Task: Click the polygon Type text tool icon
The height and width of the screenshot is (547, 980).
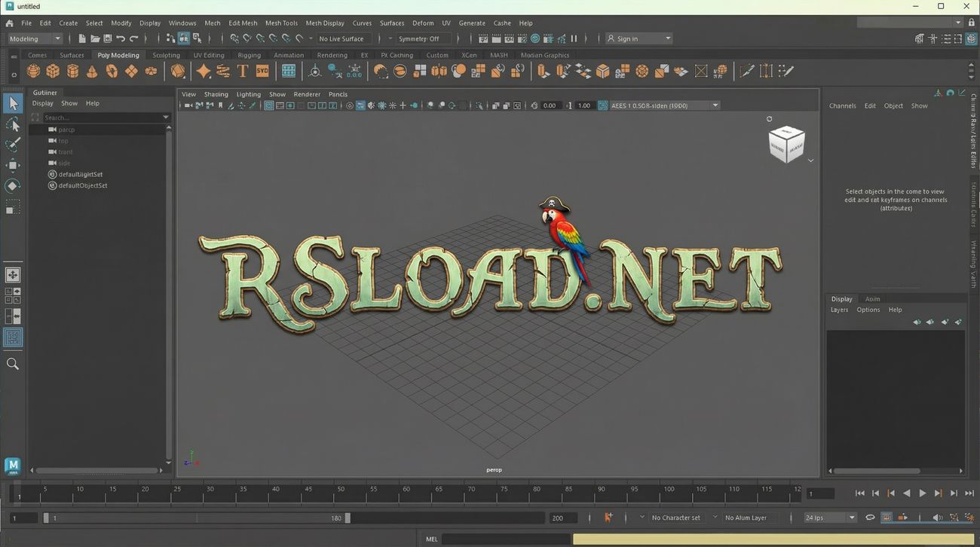Action: coord(242,71)
